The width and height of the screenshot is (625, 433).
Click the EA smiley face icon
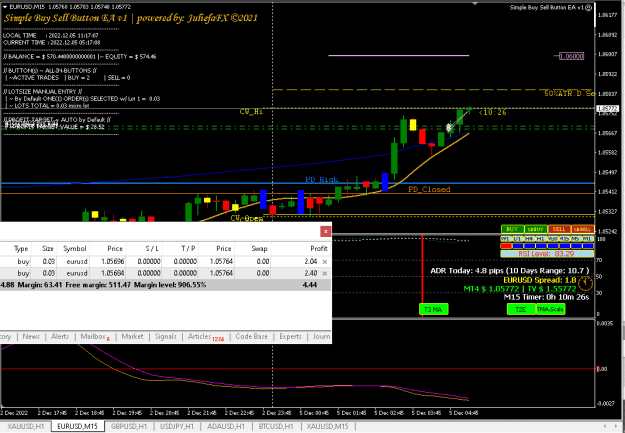coord(589,7)
